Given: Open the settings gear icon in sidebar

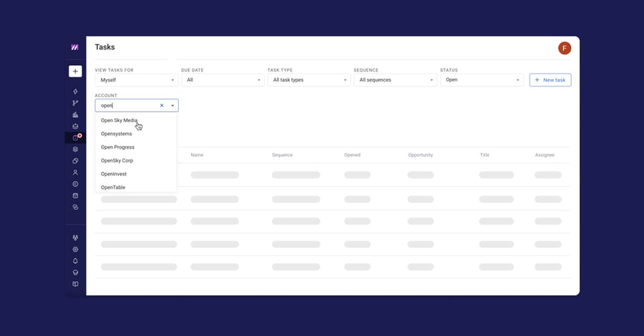Looking at the screenshot, I should (x=75, y=249).
